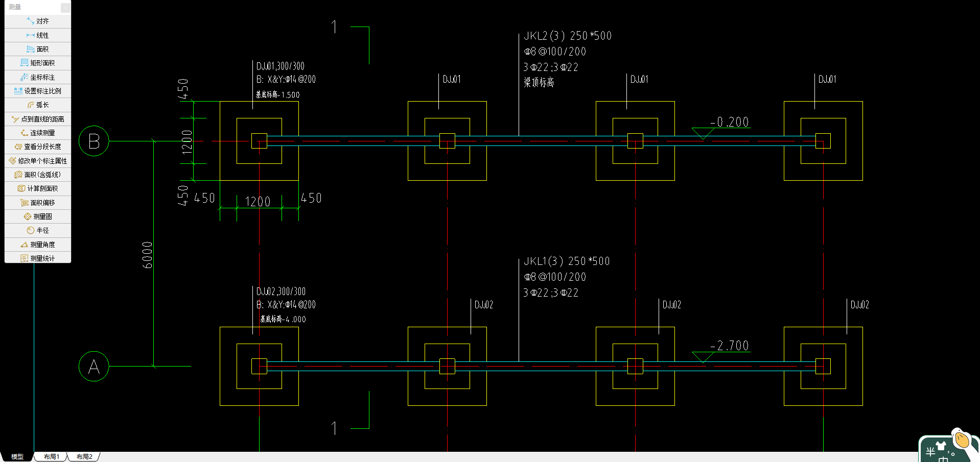Click axis bubble A

pos(94,366)
